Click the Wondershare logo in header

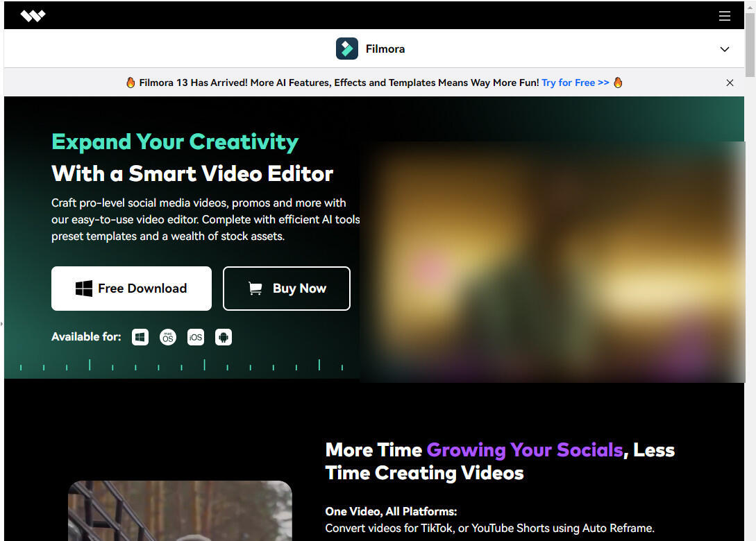tap(33, 16)
